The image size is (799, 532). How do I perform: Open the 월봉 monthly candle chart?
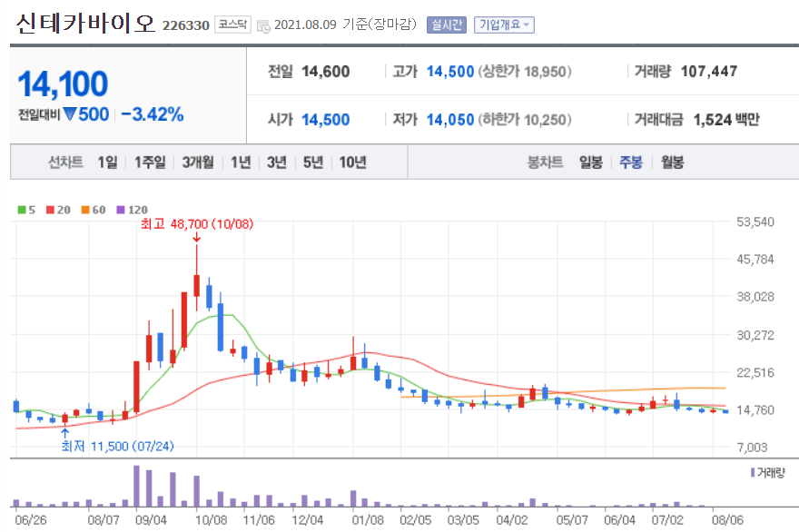click(x=672, y=162)
